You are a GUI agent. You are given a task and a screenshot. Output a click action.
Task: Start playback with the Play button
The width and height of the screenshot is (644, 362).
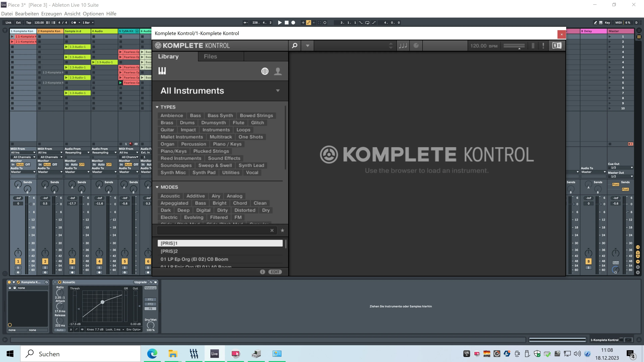(x=280, y=22)
